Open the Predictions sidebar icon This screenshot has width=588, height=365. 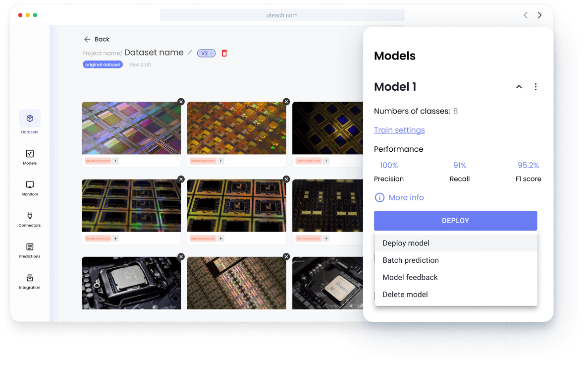pos(30,247)
